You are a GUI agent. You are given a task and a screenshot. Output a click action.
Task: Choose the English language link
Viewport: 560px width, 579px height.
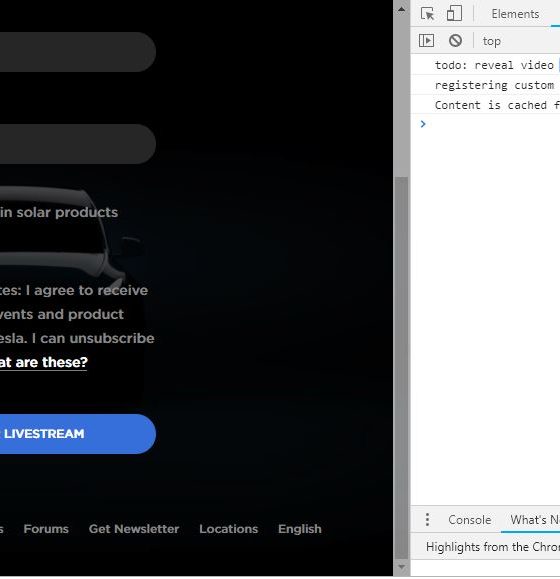[300, 529]
